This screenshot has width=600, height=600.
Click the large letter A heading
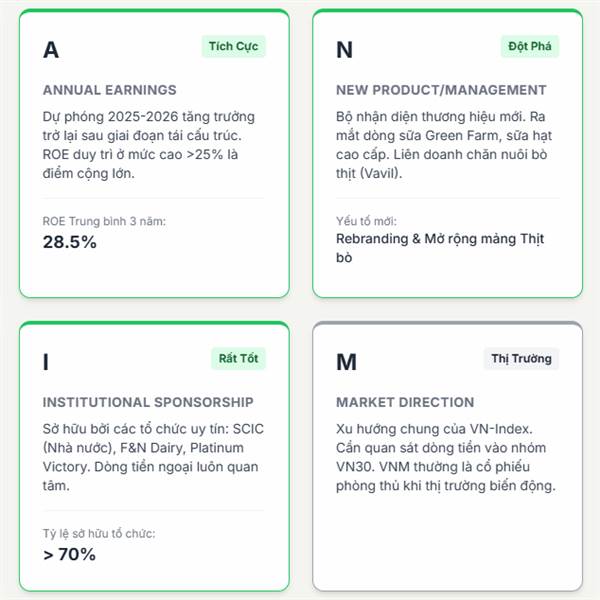[x=51, y=50]
